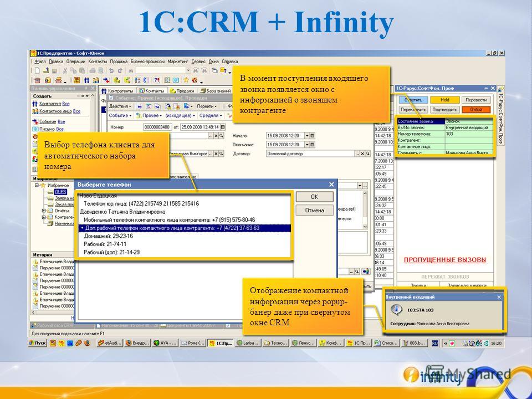
Task: Click the Cut scissors toolbar icon
Action: [x=65, y=70]
